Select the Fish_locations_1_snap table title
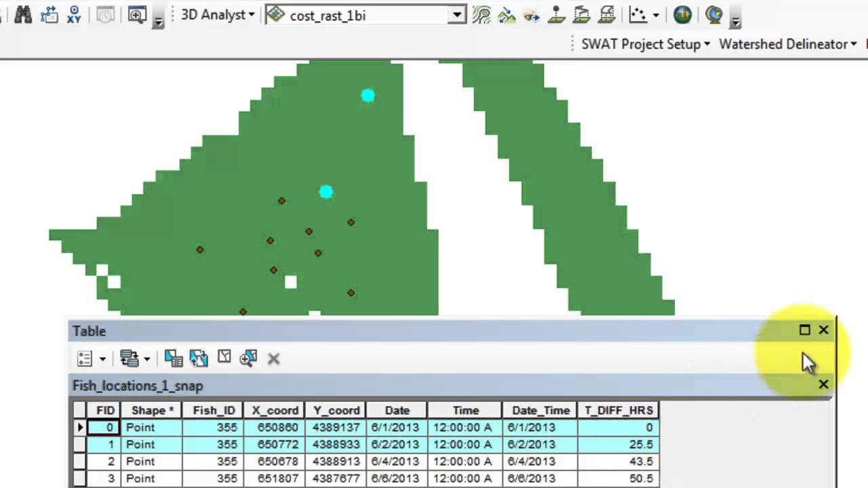The height and width of the screenshot is (488, 868). [x=138, y=386]
